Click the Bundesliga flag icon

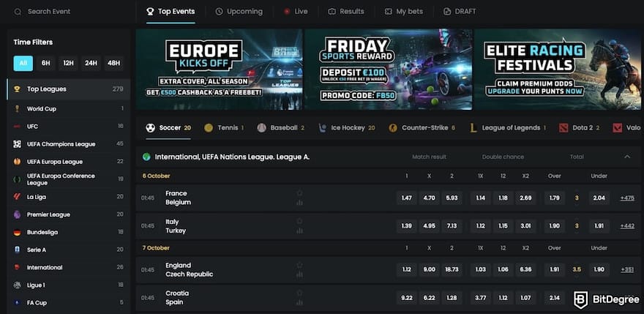(18, 232)
